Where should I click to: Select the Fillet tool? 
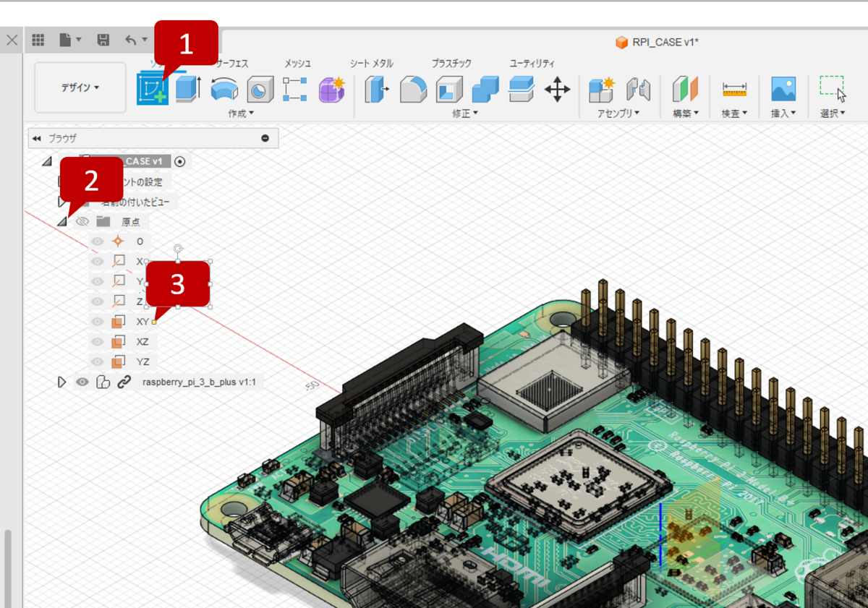click(413, 90)
